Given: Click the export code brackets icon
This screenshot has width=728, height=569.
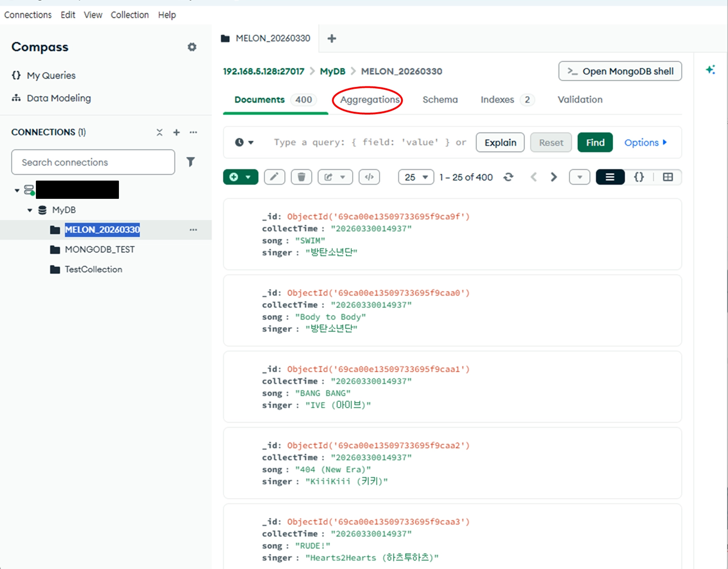Looking at the screenshot, I should 369,177.
